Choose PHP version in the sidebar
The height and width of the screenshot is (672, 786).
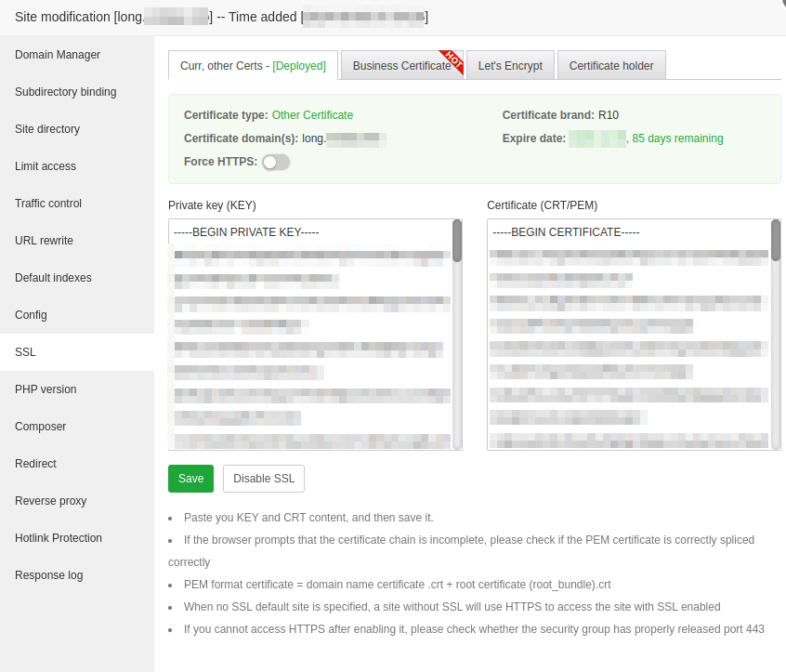pos(46,389)
